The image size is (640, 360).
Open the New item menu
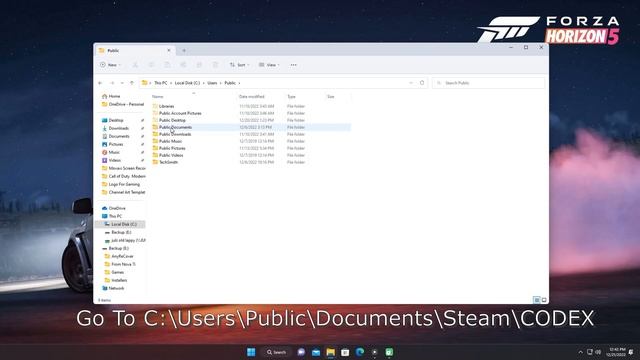coord(110,65)
